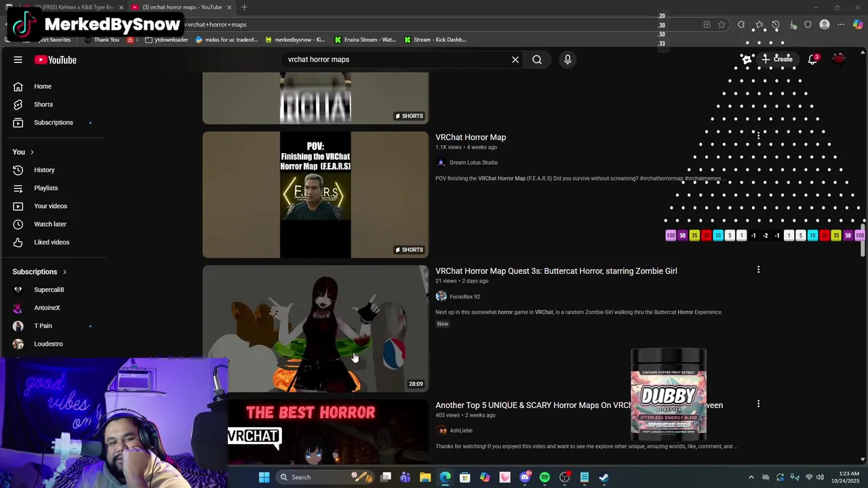Screen dimensions: 868x488
Task: Close the 'vrchat horror maps' browser tab
Action: coord(229,7)
